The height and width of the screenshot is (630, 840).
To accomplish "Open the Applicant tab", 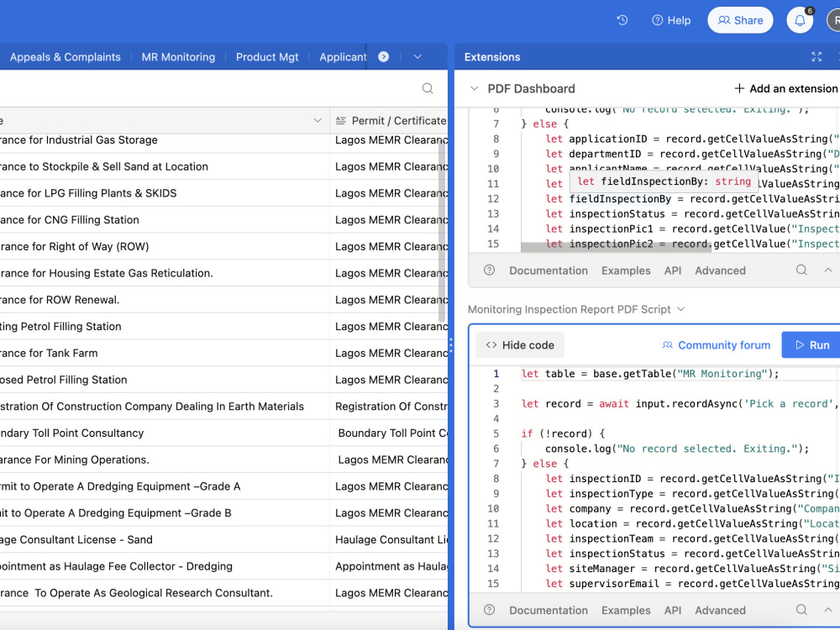I will tap(343, 57).
